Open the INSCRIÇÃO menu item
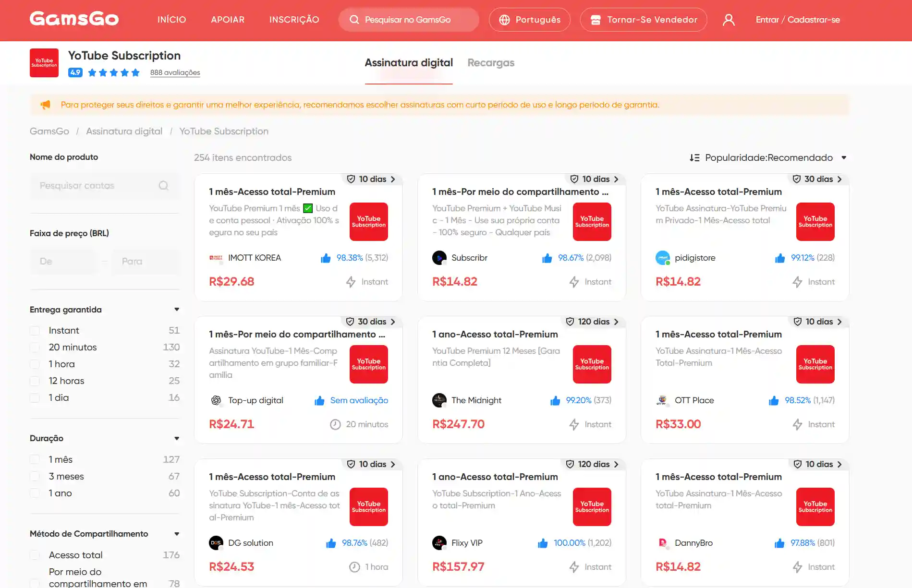The image size is (912, 588). [294, 20]
